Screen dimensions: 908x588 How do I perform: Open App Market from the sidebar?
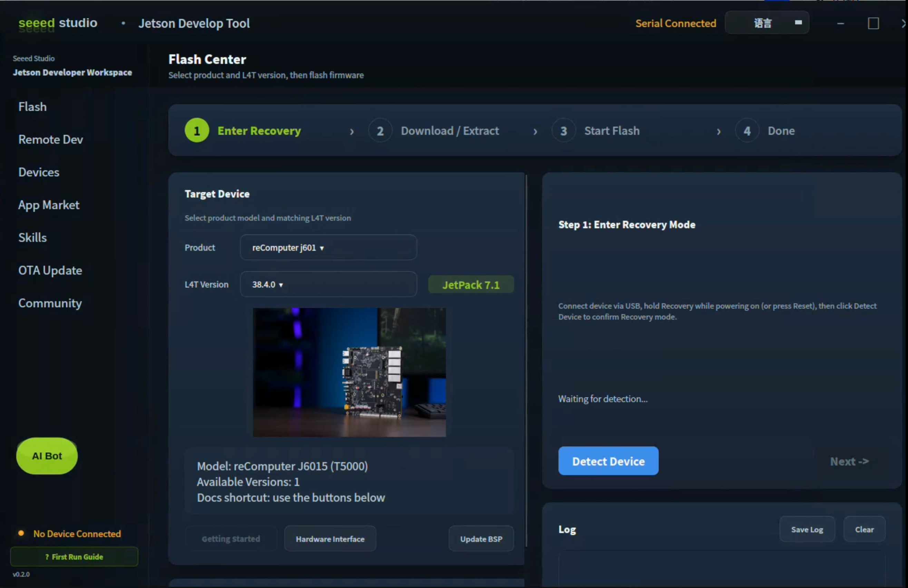[x=49, y=205]
